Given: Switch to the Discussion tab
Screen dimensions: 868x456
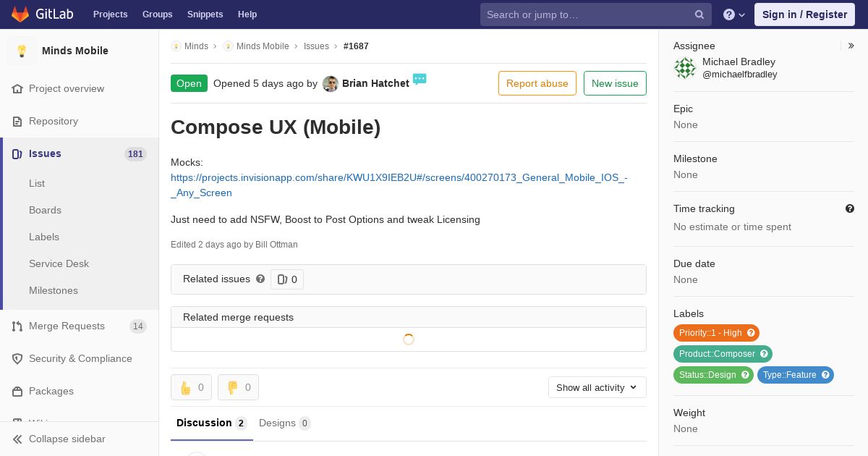Looking at the screenshot, I should click(212, 423).
